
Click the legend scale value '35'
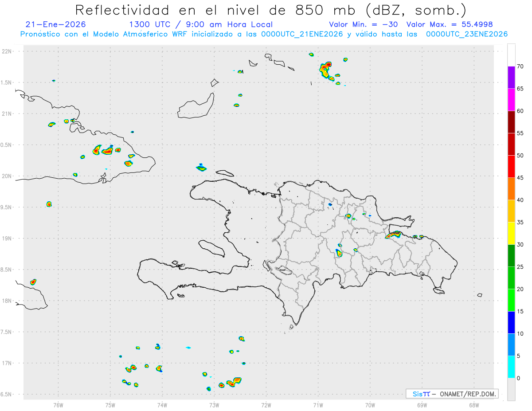point(520,222)
